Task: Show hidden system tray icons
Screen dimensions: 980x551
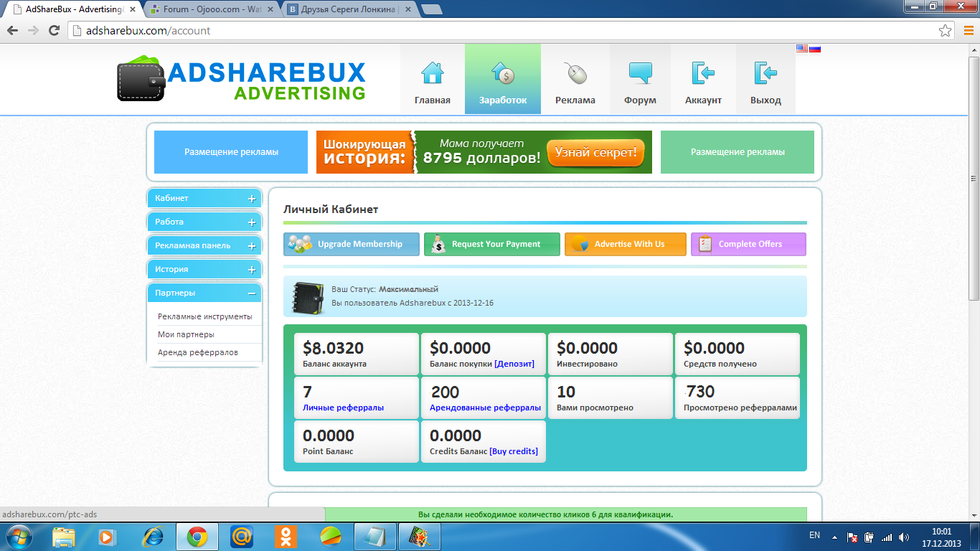Action: click(x=834, y=537)
